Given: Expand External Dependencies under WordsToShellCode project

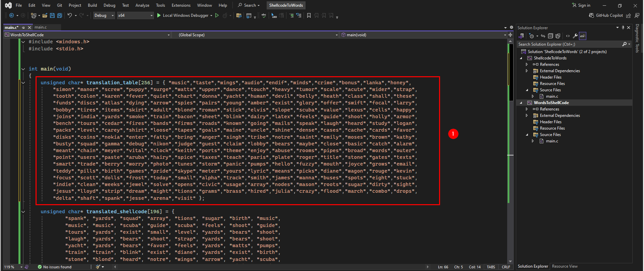Looking at the screenshot, I should pyautogui.click(x=527, y=116).
